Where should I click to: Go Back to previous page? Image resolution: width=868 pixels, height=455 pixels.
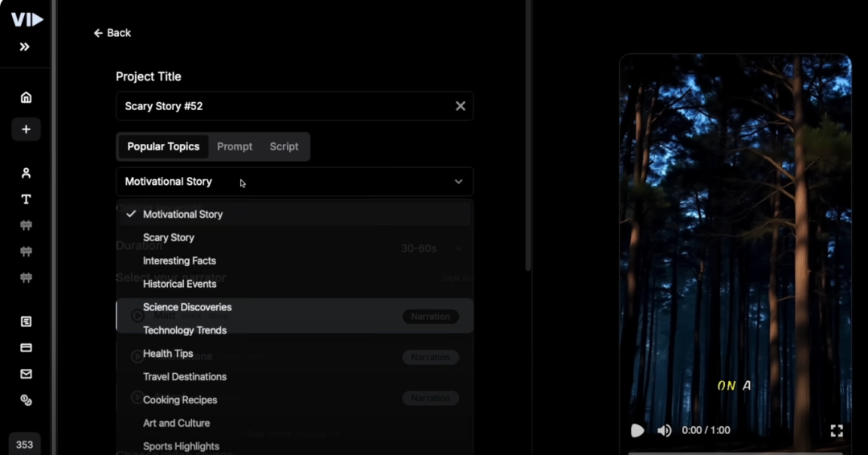[x=112, y=33]
